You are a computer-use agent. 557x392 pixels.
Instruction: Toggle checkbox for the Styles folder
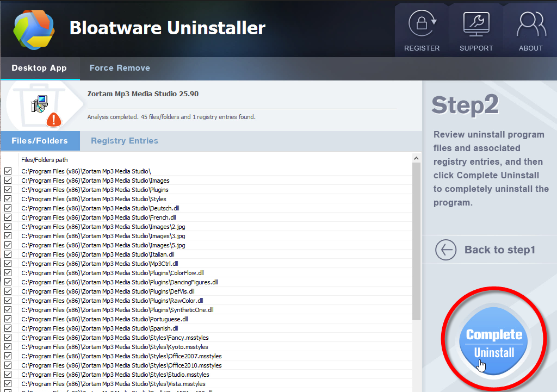coord(8,199)
